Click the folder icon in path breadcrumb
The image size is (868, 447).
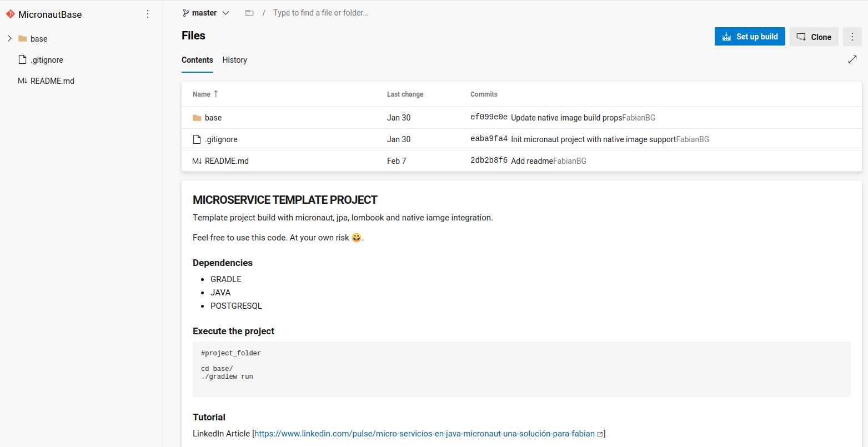click(249, 13)
